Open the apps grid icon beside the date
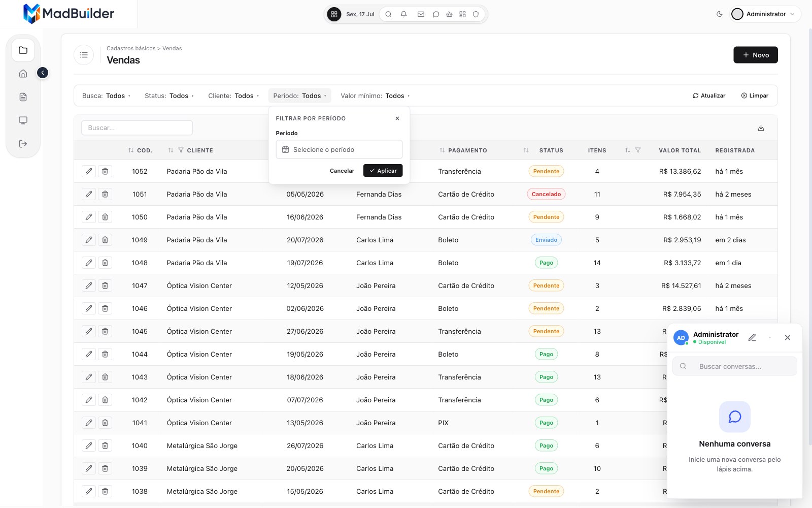812x508 pixels. click(334, 14)
